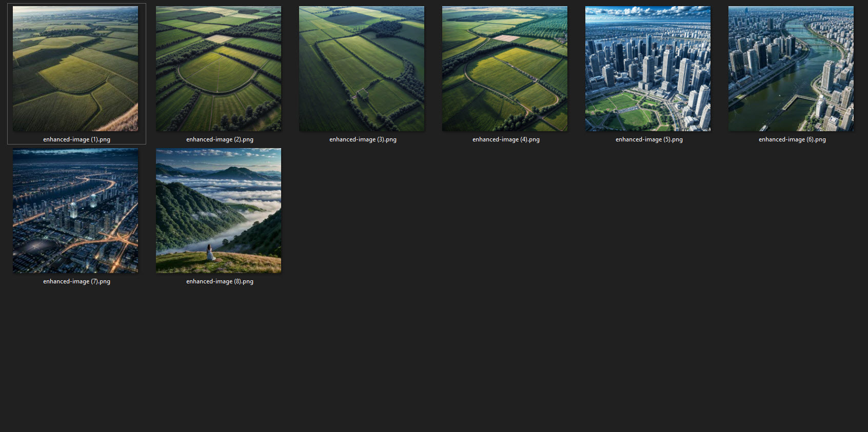Click the filename label enhanced-image (1).png
Image resolution: width=868 pixels, height=432 pixels.
point(76,139)
